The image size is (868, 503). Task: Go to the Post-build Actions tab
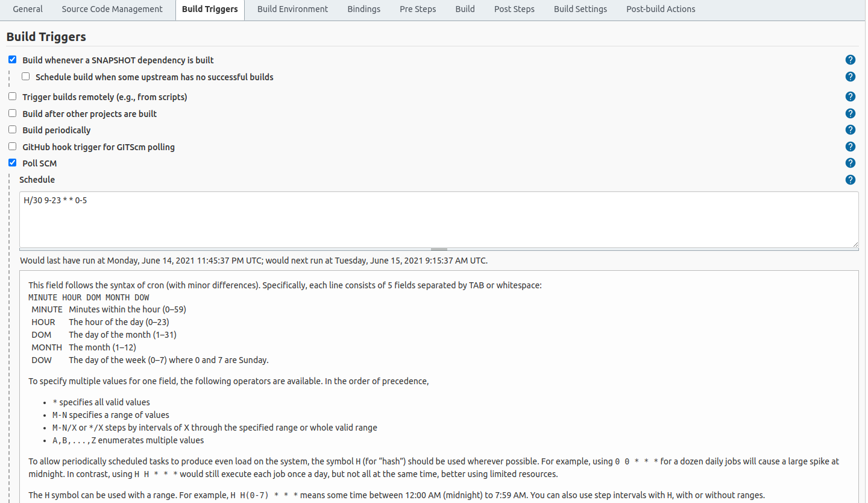[660, 9]
